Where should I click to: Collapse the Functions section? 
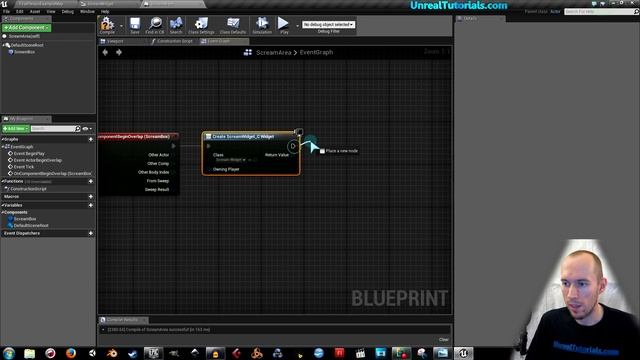(x=2, y=181)
